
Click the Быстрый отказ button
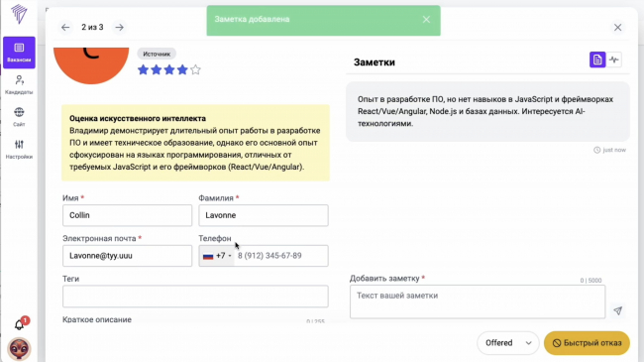pyautogui.click(x=587, y=343)
